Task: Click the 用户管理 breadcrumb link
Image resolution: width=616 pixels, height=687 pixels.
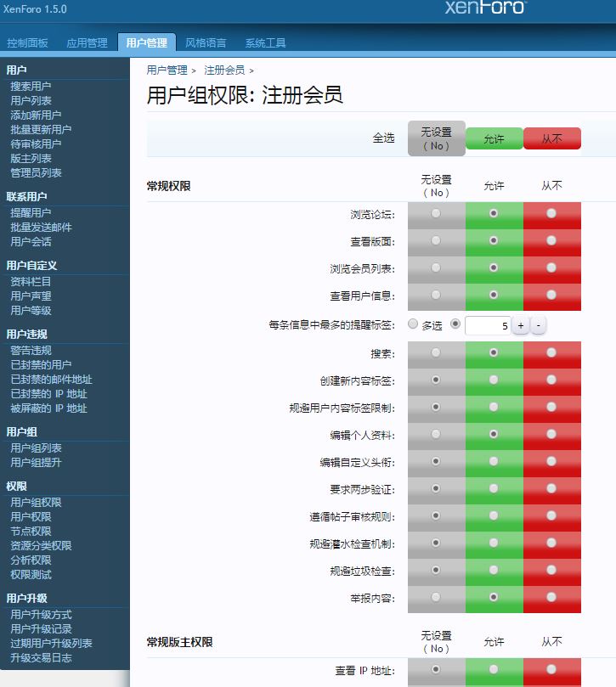Action: [167, 70]
